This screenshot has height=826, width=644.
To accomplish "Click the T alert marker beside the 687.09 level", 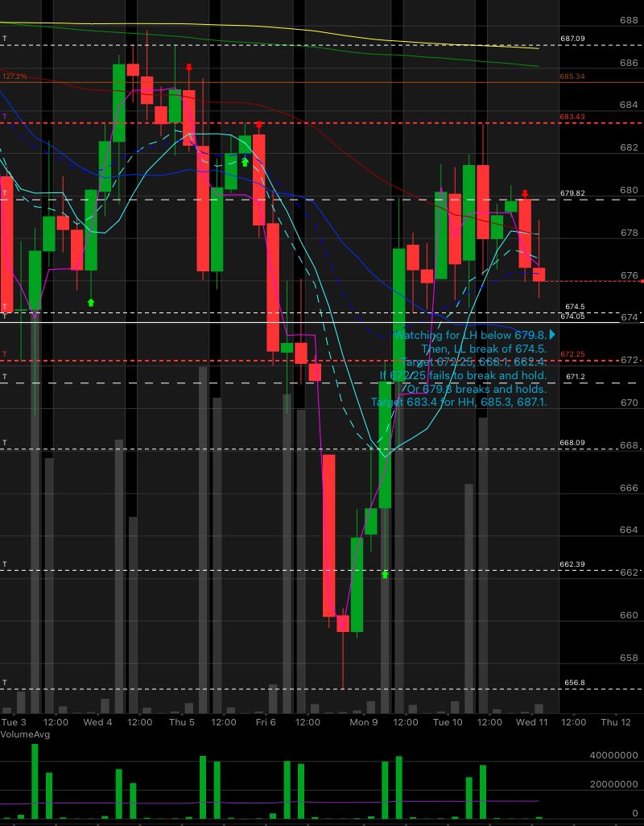I will point(4,37).
